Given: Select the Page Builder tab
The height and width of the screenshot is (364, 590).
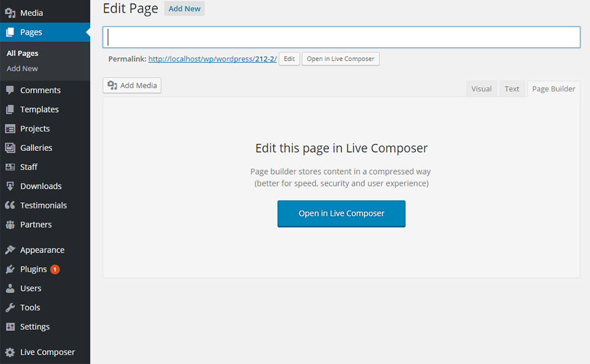Looking at the screenshot, I should (553, 89).
